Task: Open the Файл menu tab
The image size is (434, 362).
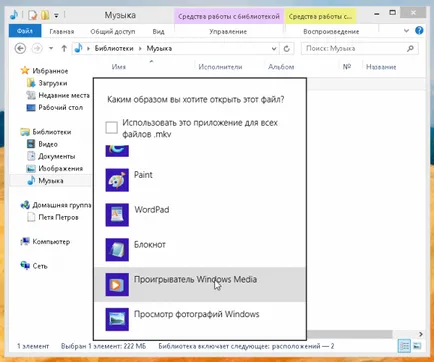Action: pos(25,31)
